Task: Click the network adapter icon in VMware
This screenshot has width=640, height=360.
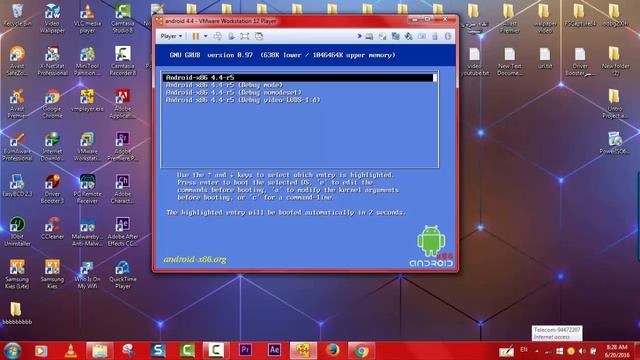Action: click(395, 36)
